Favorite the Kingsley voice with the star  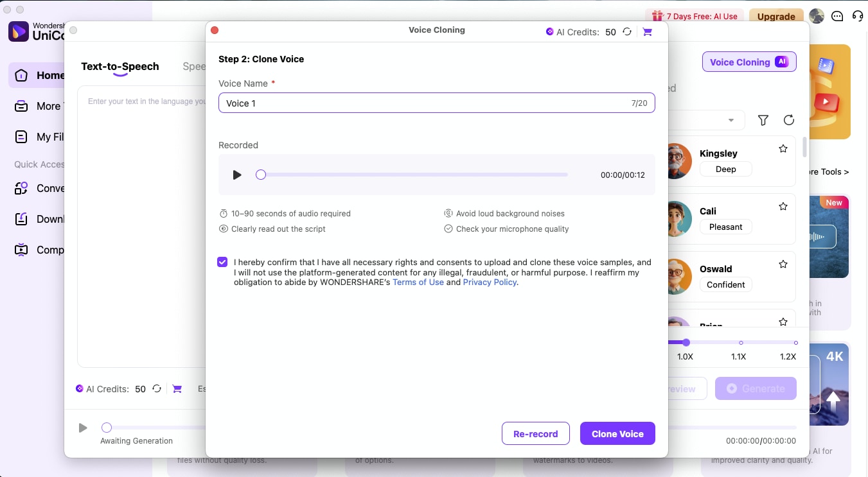[x=783, y=149]
